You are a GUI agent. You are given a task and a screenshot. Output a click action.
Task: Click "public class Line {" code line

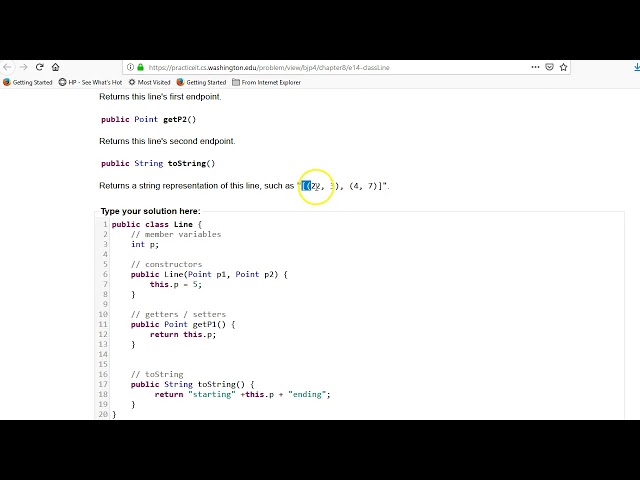coord(157,224)
